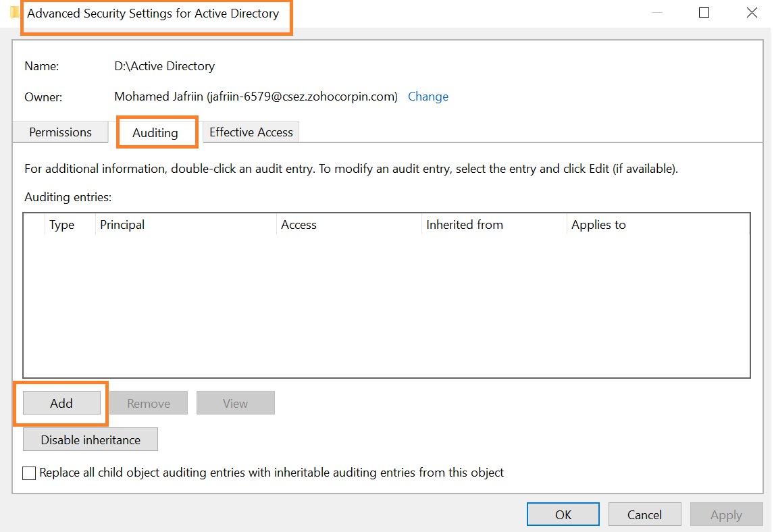The height and width of the screenshot is (532, 774).
Task: Open the Auditing tab
Action: coord(157,132)
